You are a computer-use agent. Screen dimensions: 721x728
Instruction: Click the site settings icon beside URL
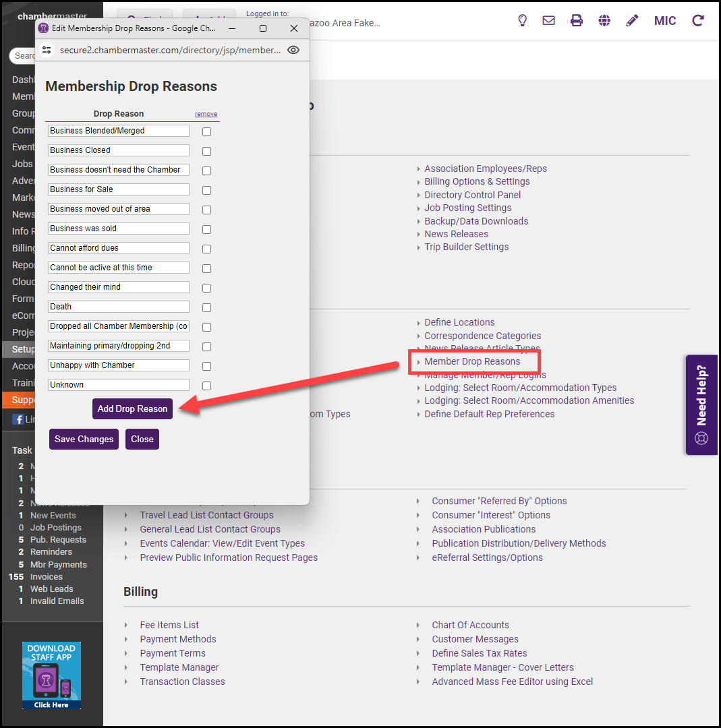coord(47,50)
